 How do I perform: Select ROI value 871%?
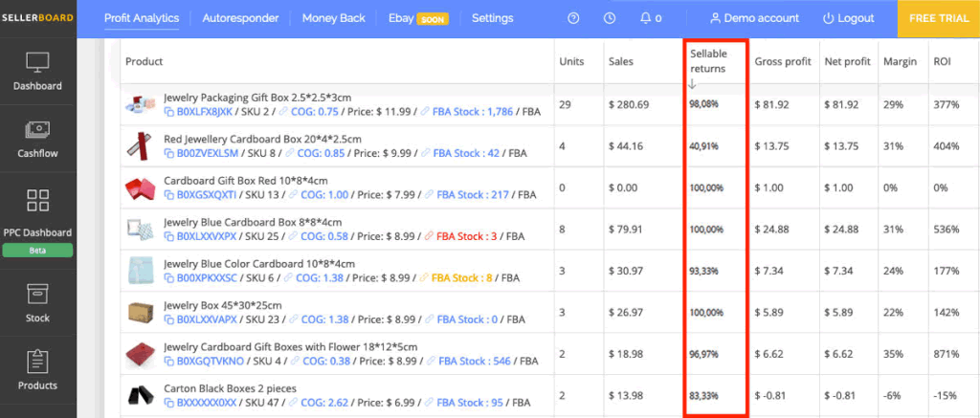[947, 354]
